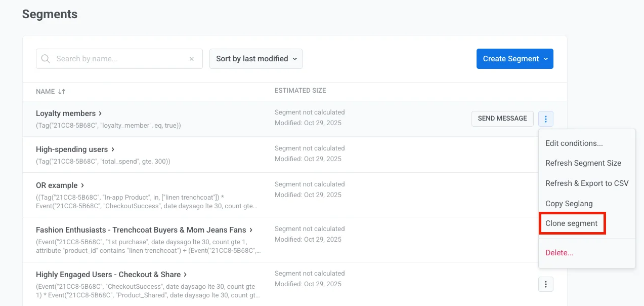This screenshot has height=306, width=644.
Task: Select Edit conditions from the menu
Action: tap(574, 143)
